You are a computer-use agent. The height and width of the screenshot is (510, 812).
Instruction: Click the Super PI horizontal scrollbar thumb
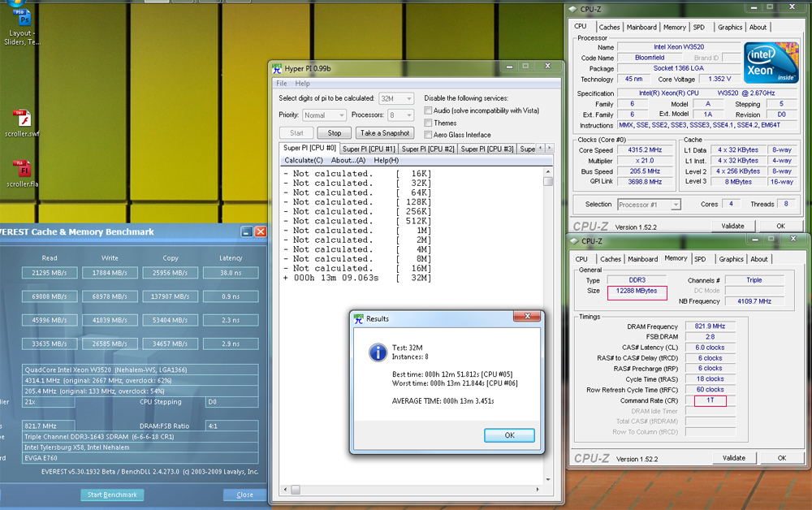coord(296,489)
